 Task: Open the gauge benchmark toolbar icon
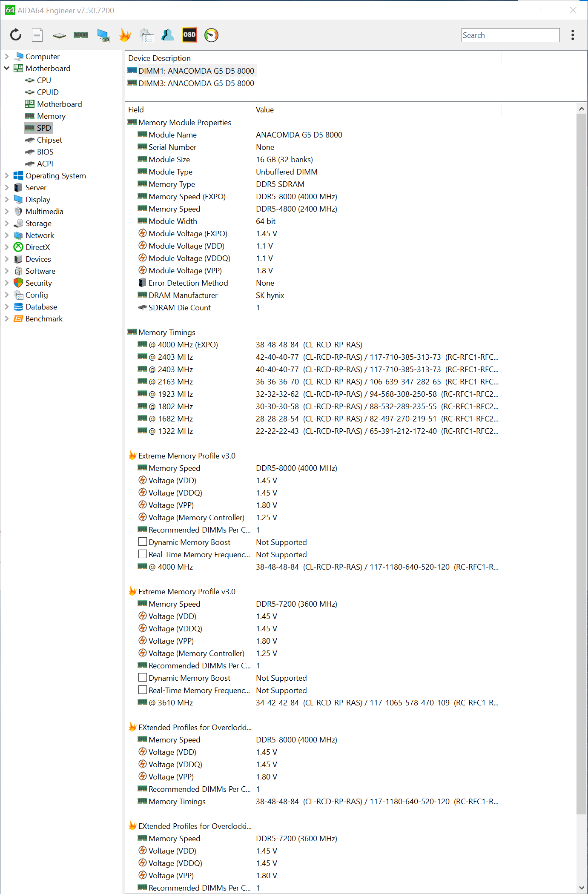tap(211, 35)
